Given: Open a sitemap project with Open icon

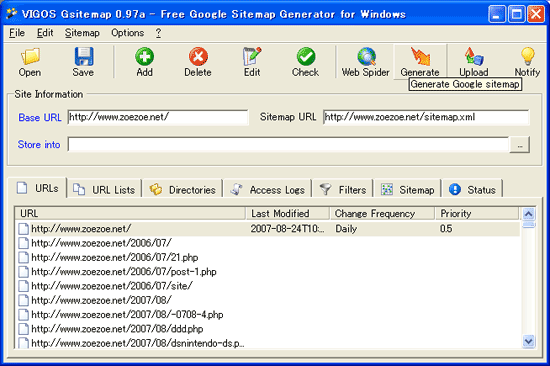Looking at the screenshot, I should (30, 62).
